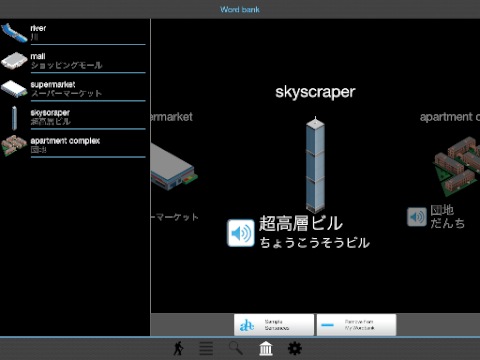Viewport: 480px width, 360px height.
Task: Select the supermarket word row
Action: click(x=73, y=89)
